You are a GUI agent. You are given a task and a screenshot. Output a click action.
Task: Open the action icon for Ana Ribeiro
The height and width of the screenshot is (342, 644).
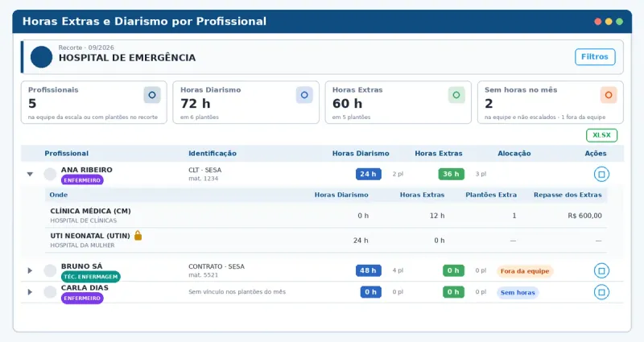(601, 174)
